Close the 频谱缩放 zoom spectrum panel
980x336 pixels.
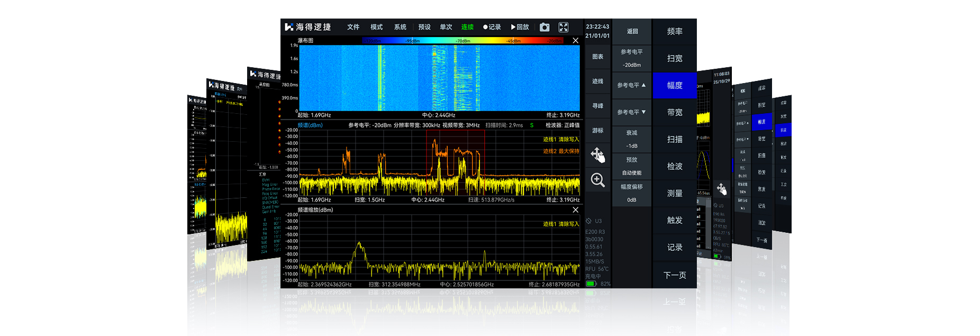[575, 210]
